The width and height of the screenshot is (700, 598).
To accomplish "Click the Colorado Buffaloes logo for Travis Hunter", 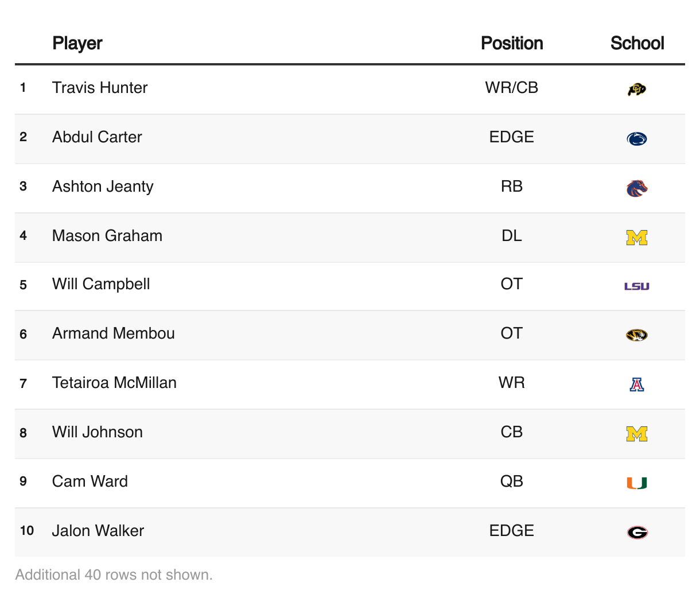I will (x=637, y=89).
